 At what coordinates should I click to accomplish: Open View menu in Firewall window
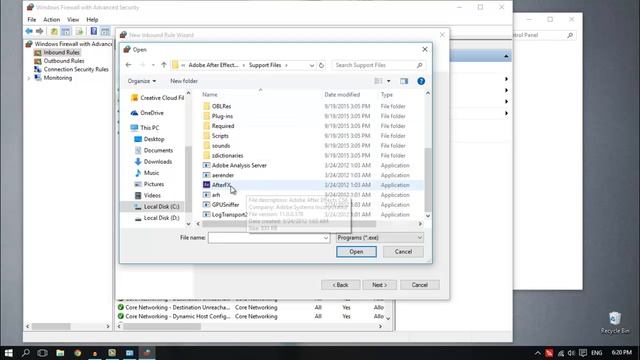click(x=73, y=20)
